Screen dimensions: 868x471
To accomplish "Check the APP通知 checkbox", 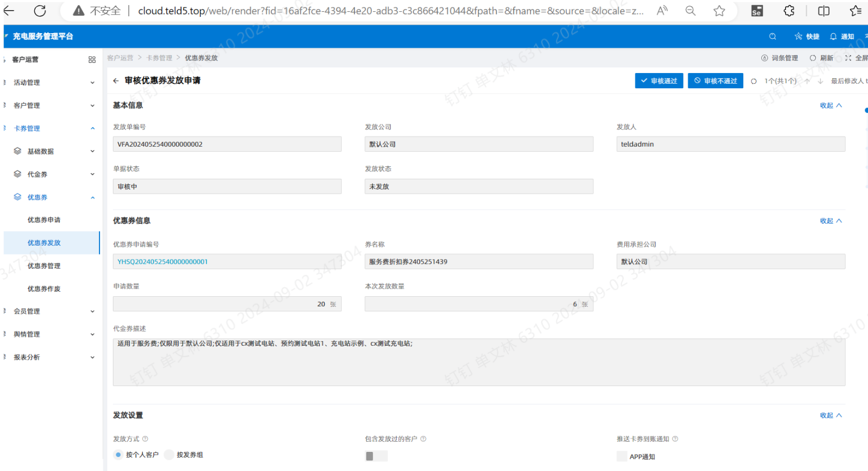I will [622, 456].
